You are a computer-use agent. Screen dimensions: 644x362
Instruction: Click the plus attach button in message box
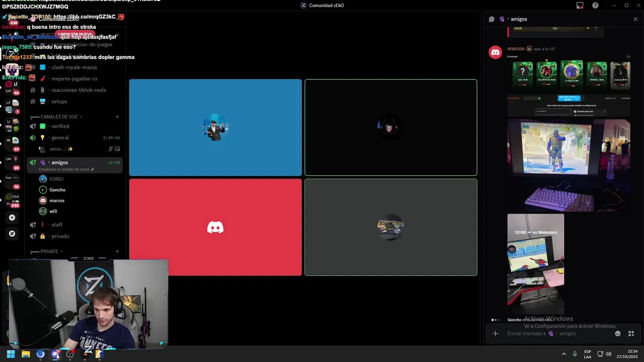(x=495, y=333)
